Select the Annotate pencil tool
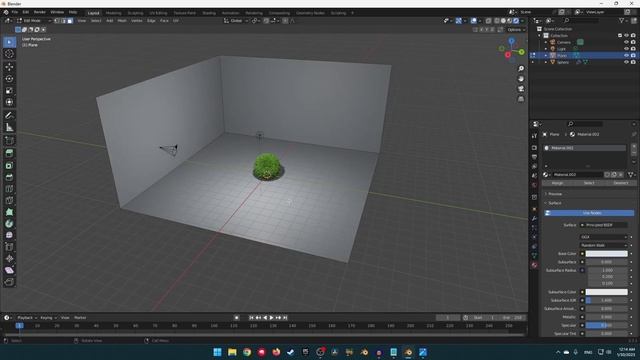The width and height of the screenshot is (640, 360). tap(9, 116)
